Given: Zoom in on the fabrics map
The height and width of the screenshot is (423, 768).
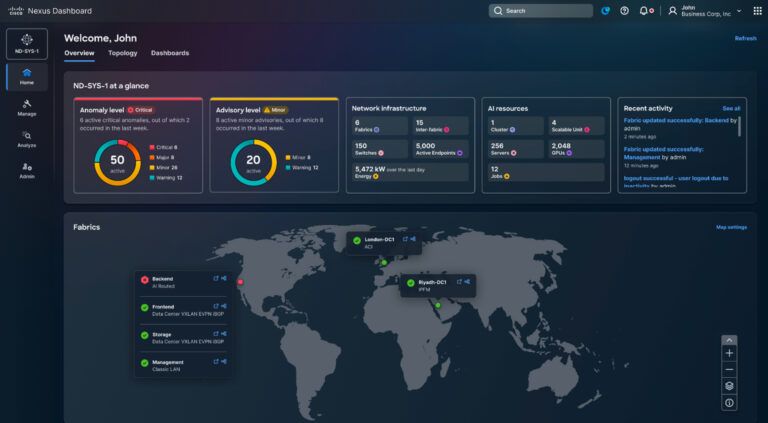Looking at the screenshot, I should tap(729, 353).
